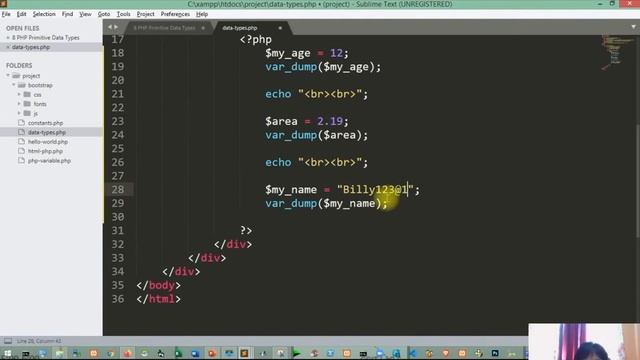Open the Sublime Text taskbar icon
This screenshot has height=360, width=640.
(244, 353)
